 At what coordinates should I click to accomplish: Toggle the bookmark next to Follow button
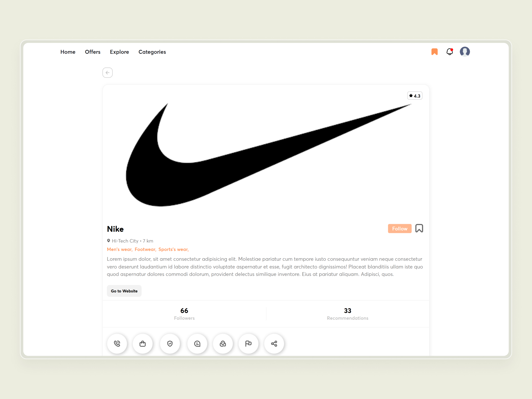coord(419,228)
